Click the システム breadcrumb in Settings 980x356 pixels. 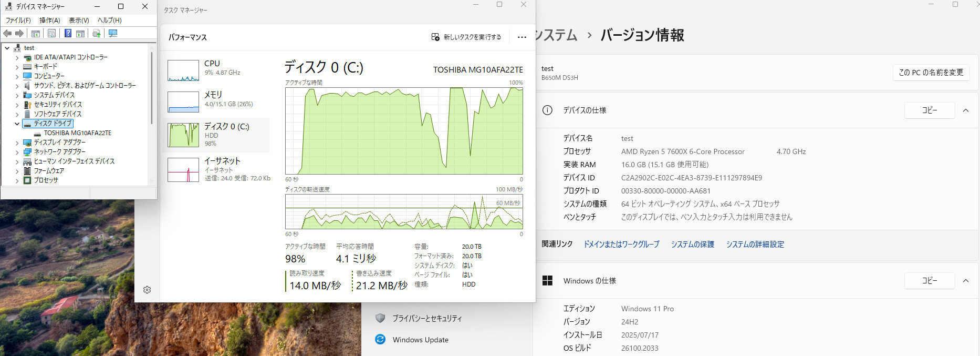pyautogui.click(x=556, y=35)
